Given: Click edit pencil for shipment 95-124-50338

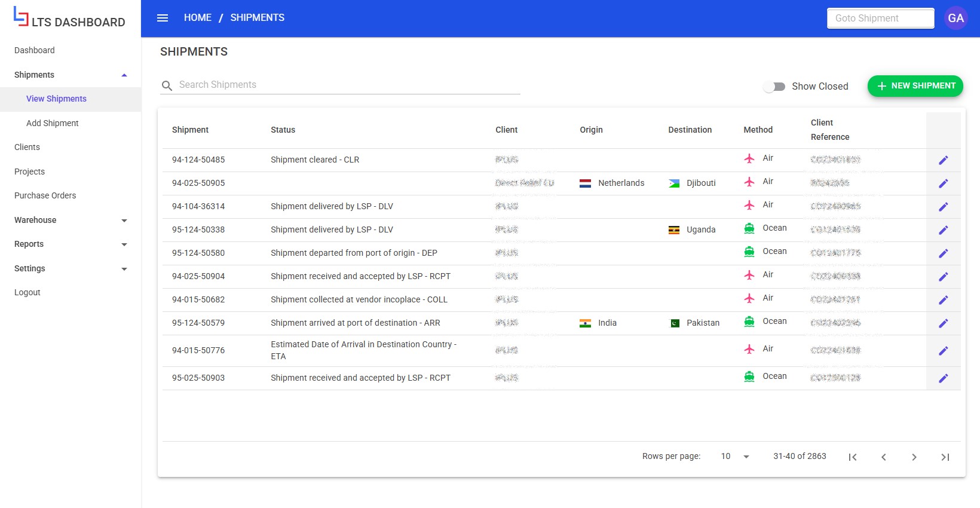Looking at the screenshot, I should (x=943, y=230).
